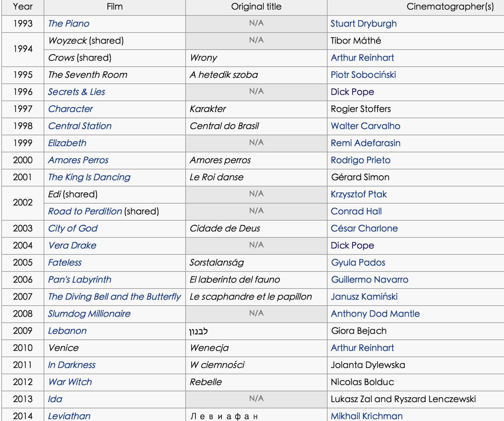Click Amores Perros link in Film column
504x421 pixels.
pyautogui.click(x=78, y=160)
